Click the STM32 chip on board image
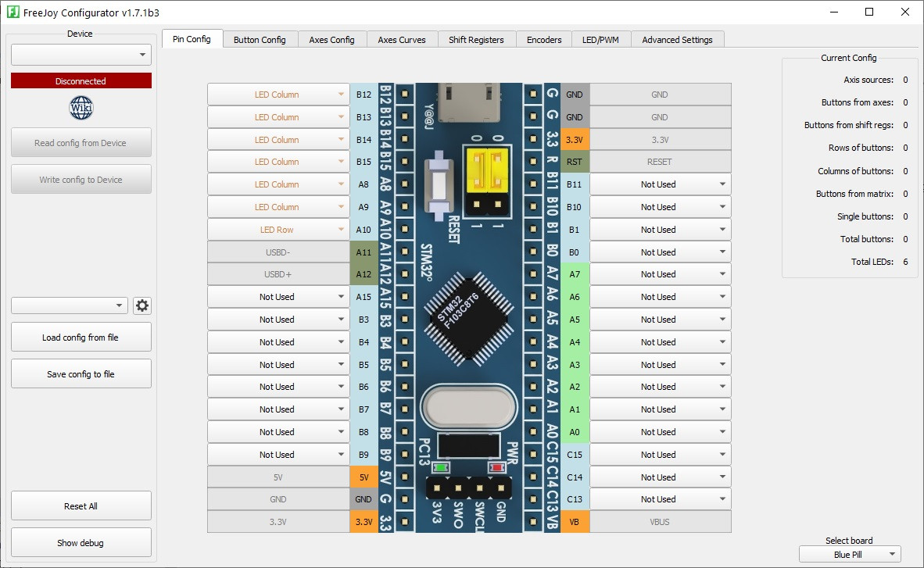 tap(468, 319)
